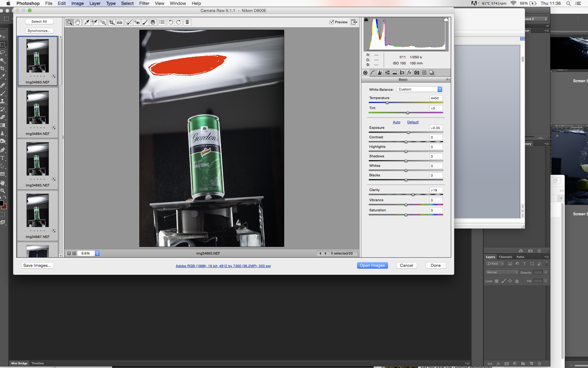Open the zoom level dropdown at 9.6%

97,253
